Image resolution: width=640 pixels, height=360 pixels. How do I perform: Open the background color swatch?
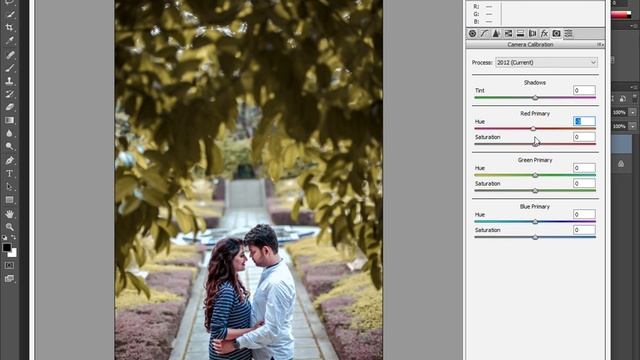pyautogui.click(x=13, y=253)
